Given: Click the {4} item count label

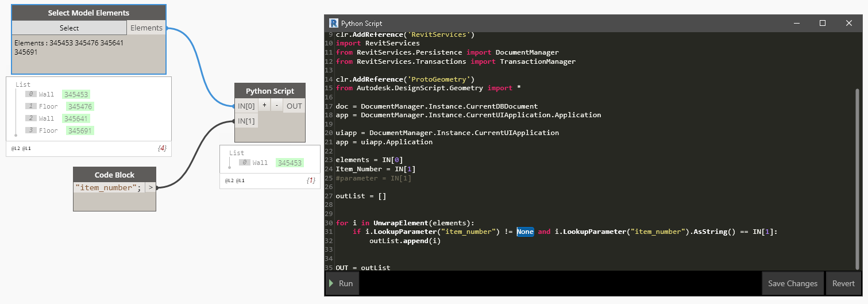Looking at the screenshot, I should [161, 148].
